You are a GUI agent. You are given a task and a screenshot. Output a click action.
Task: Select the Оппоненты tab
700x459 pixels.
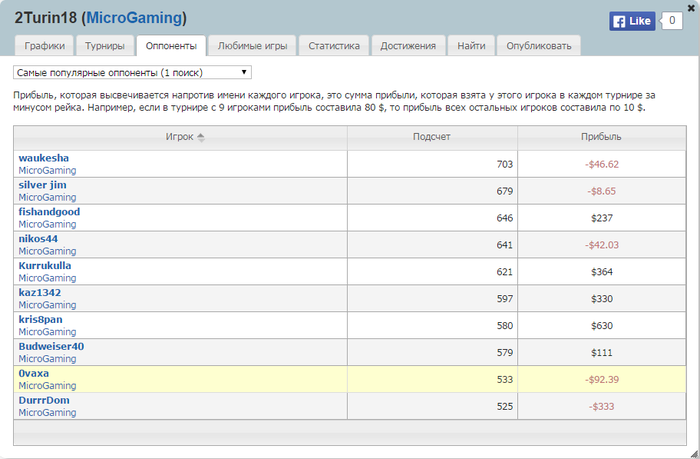171,46
